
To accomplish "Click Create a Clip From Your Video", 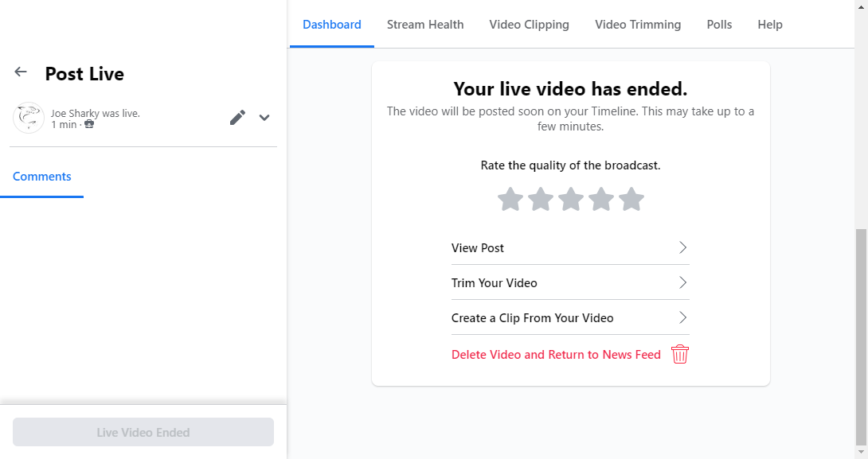I will click(532, 317).
